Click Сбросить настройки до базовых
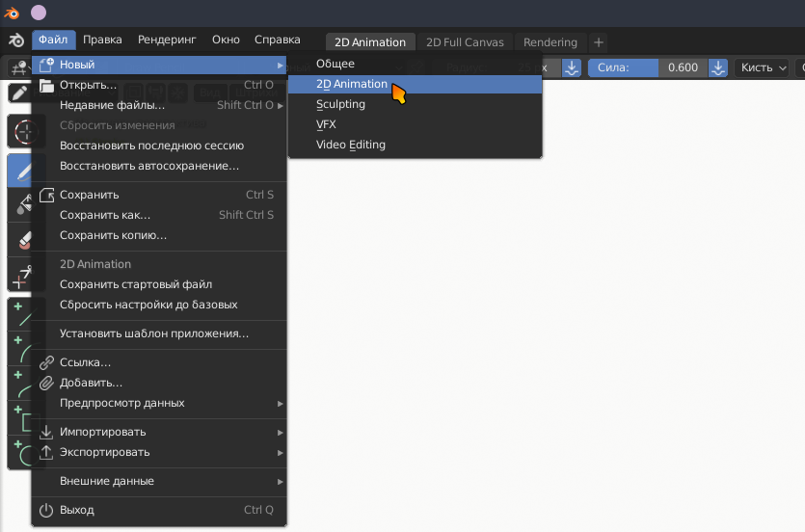 pyautogui.click(x=159, y=305)
